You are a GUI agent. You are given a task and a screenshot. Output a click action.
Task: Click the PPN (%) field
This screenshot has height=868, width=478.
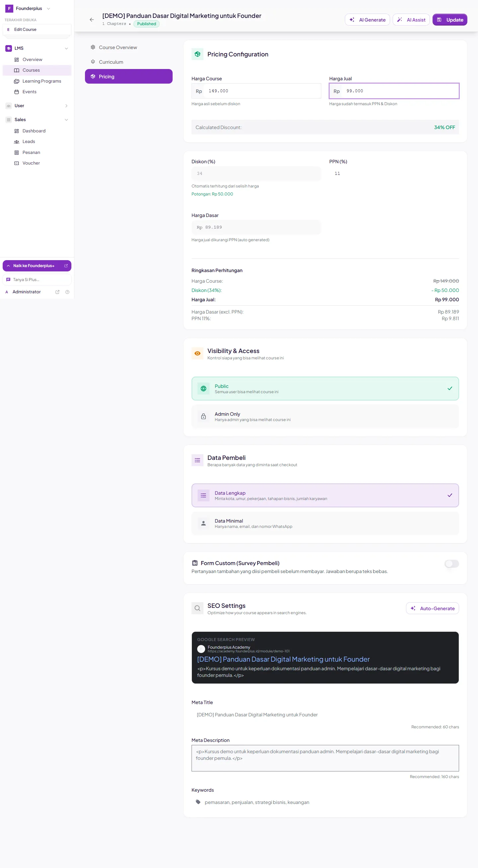(394, 173)
